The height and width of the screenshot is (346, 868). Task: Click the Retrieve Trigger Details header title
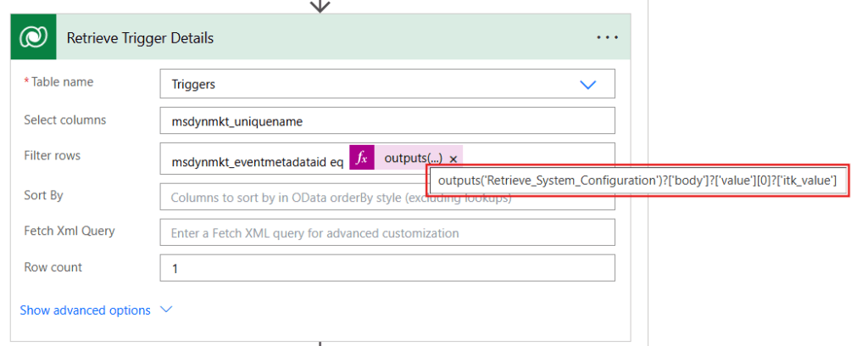click(x=140, y=38)
